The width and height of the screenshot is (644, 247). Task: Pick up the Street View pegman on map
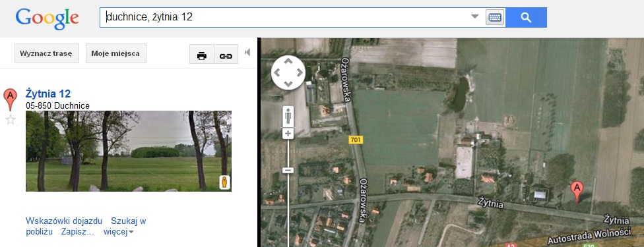click(288, 116)
